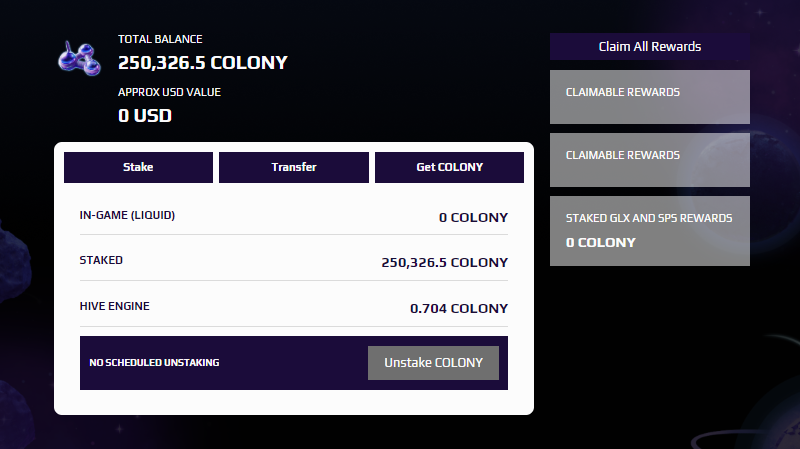Select the Transfer button
The width and height of the screenshot is (800, 449).
(x=294, y=167)
